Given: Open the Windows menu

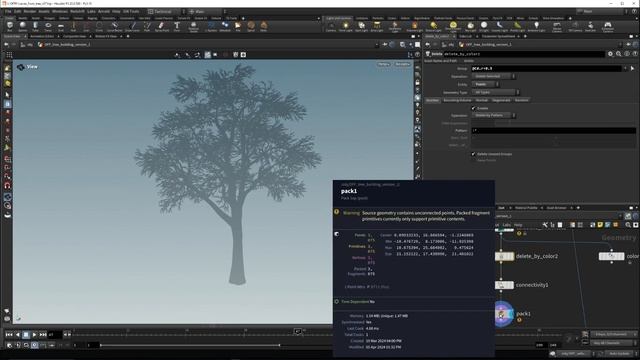Looking at the screenshot, I should [60, 11].
